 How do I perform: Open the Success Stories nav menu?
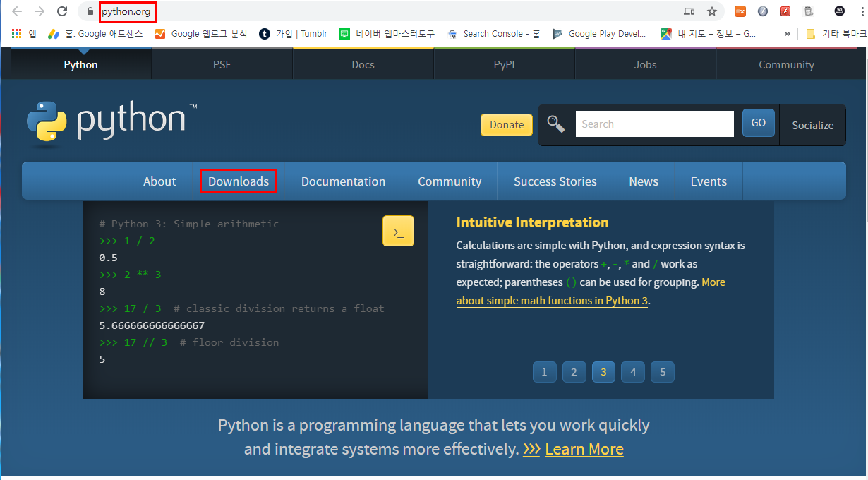point(555,181)
